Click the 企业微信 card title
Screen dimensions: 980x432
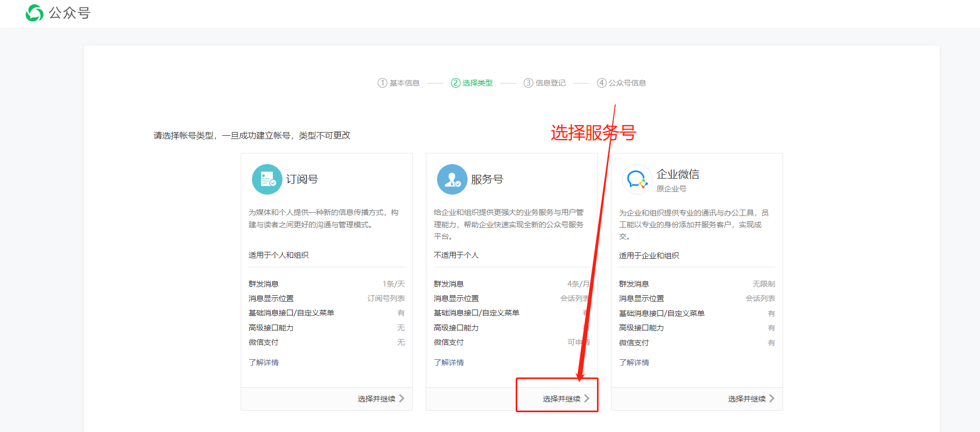[x=678, y=174]
